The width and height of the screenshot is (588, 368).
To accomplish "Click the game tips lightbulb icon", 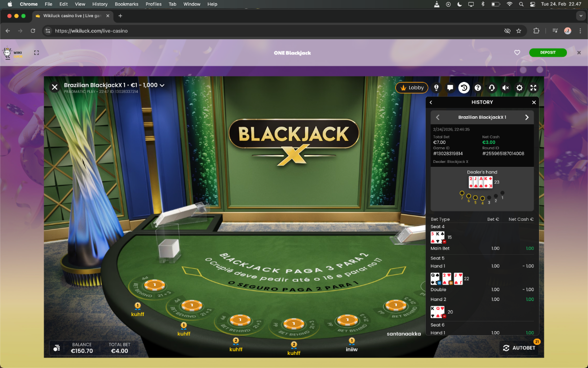I will [436, 88].
